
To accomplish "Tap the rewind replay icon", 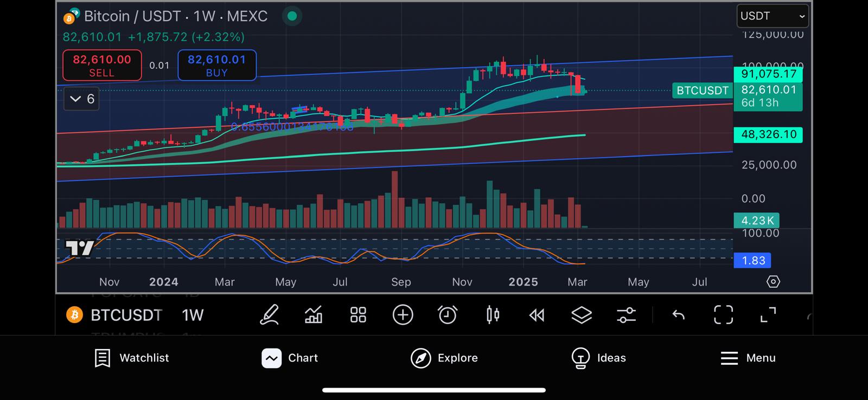I will pos(537,315).
